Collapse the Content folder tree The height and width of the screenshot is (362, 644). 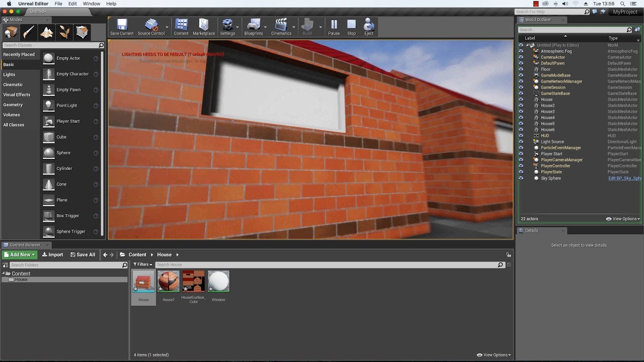click(3, 274)
